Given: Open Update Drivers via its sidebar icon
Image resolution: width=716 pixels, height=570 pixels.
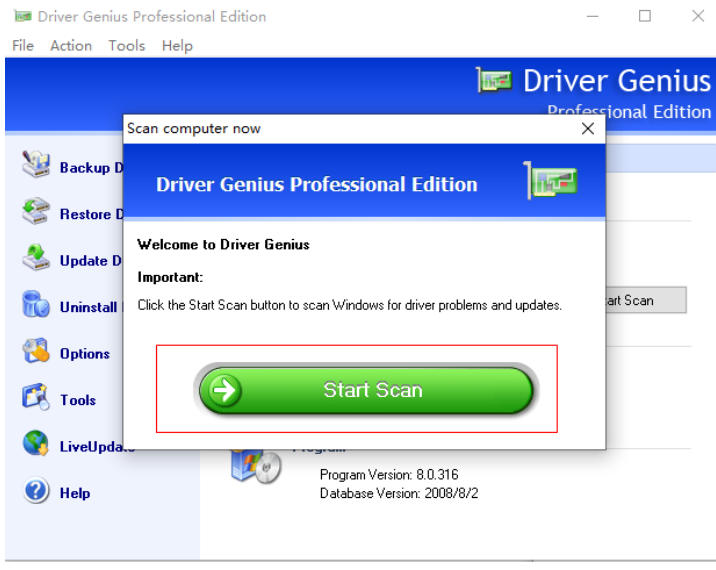Looking at the screenshot, I should pos(36,259).
